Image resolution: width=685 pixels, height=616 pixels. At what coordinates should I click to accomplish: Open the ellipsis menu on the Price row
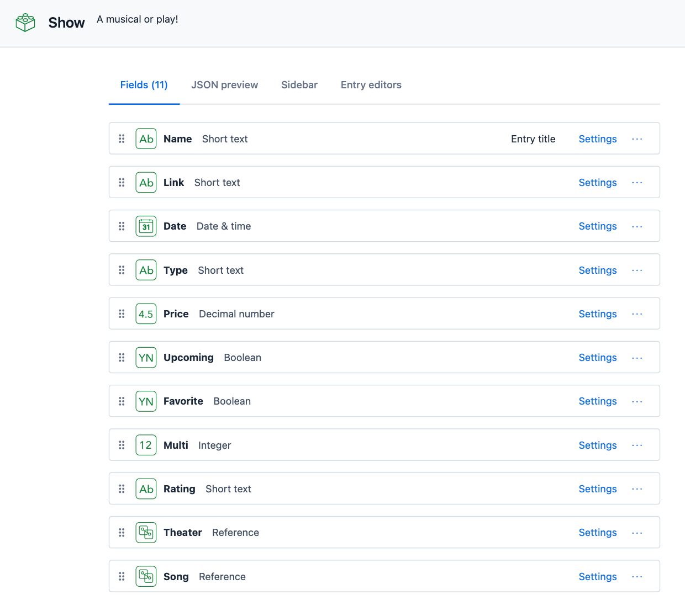[x=637, y=313]
